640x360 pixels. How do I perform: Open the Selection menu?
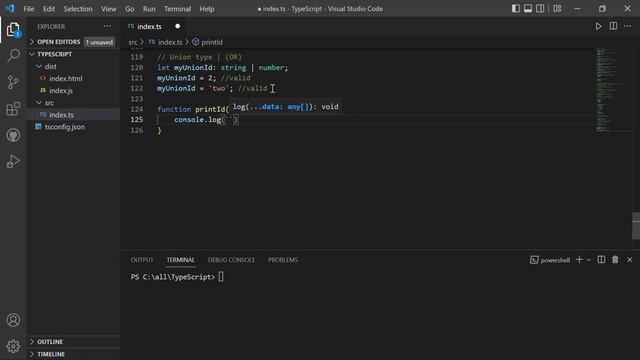coord(78,9)
